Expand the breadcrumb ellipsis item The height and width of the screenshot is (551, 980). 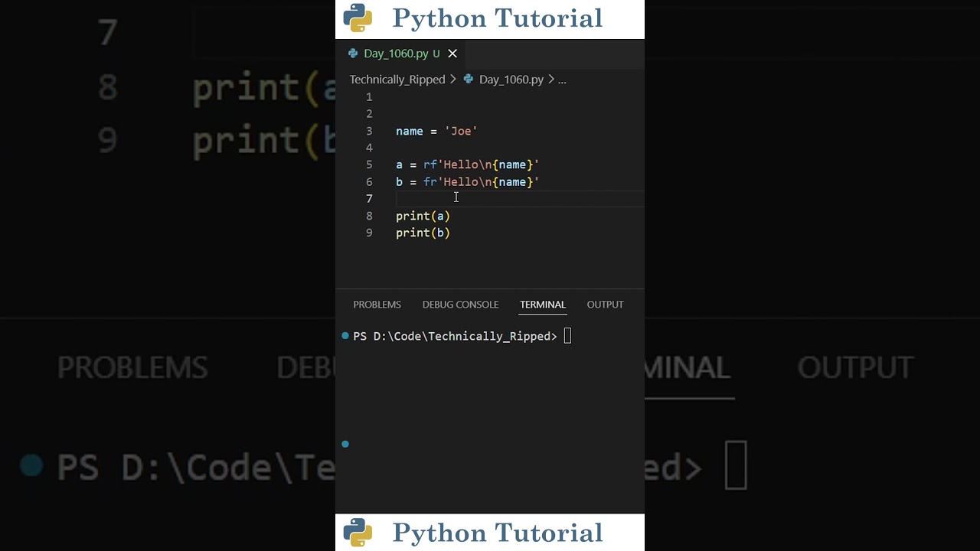562,80
